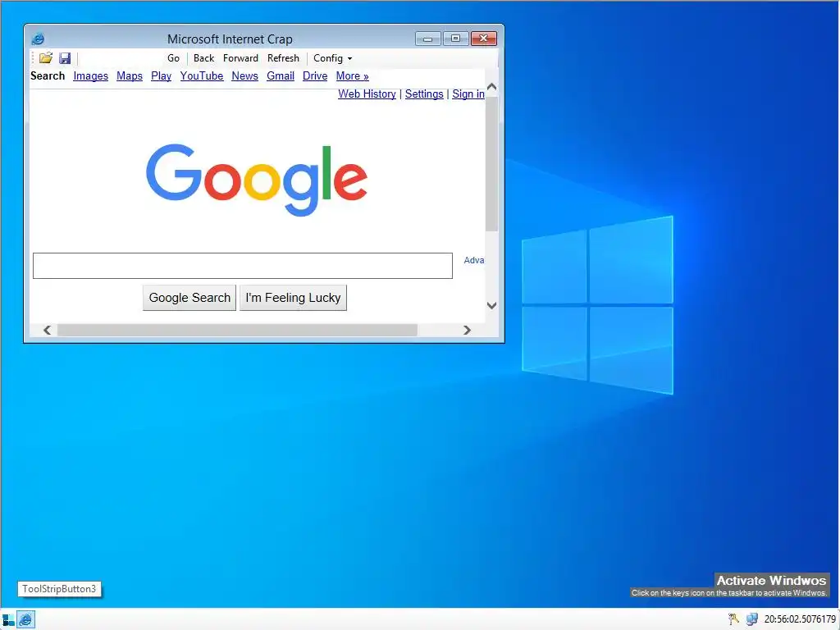Open the network icon in system tray
Viewport: 840px width, 630px height.
tap(751, 619)
